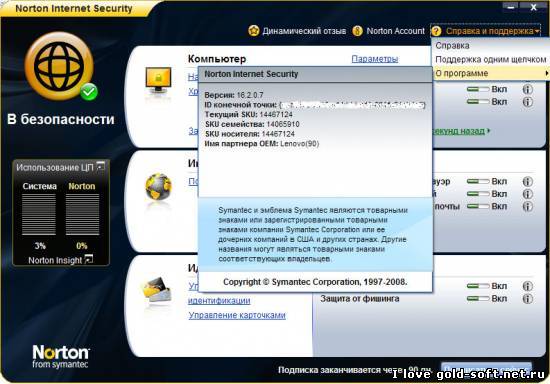The width and height of the screenshot is (550, 384).
Task: Click the green arrow after секунд назад
Action: (x=488, y=131)
